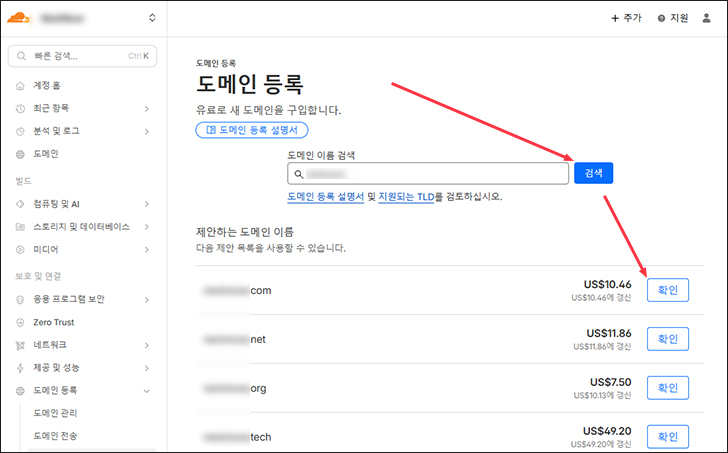728x453 pixels.
Task: Open the 지원되는 TLD link
Action: click(406, 197)
